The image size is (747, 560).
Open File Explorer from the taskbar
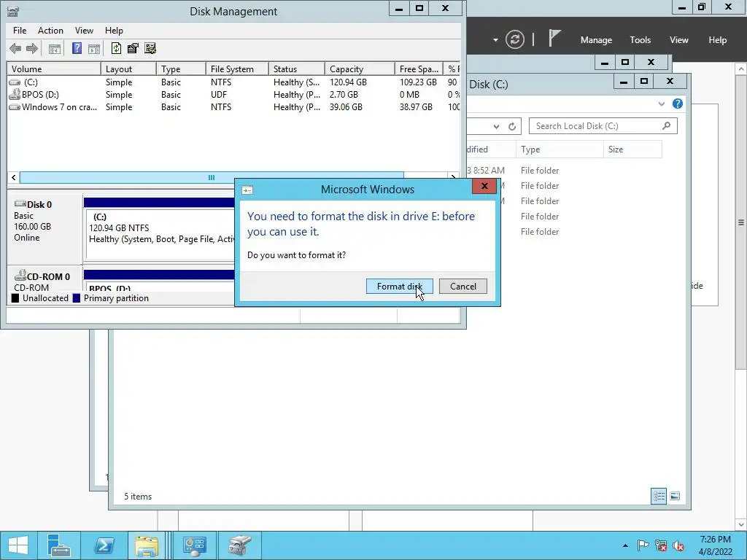coord(147,545)
